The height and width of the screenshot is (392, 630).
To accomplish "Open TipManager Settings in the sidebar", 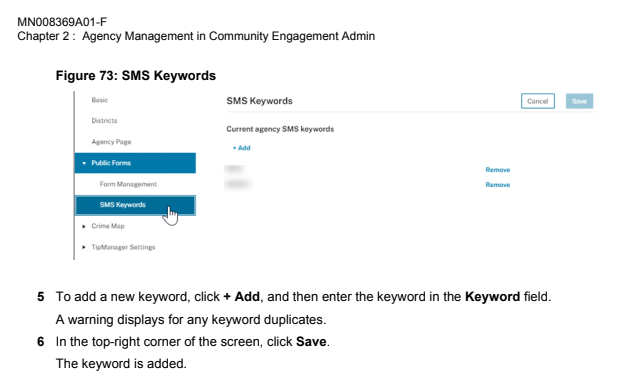I will (x=123, y=247).
